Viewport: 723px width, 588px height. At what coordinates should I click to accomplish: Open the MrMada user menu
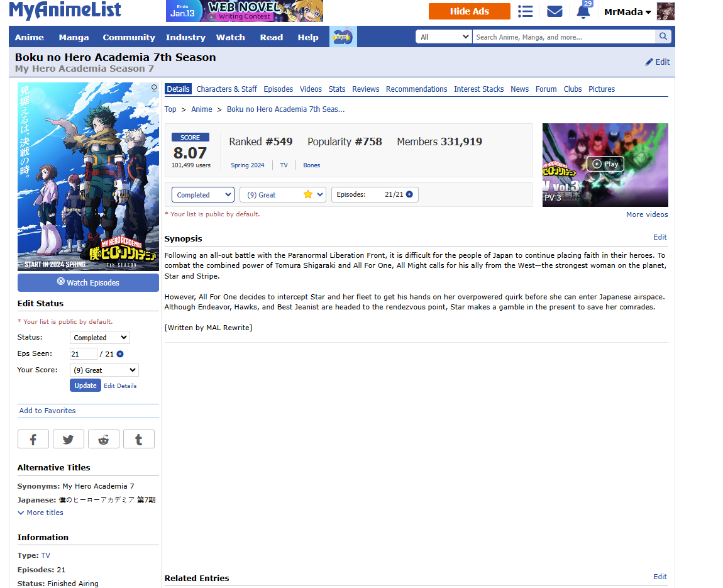click(x=627, y=12)
